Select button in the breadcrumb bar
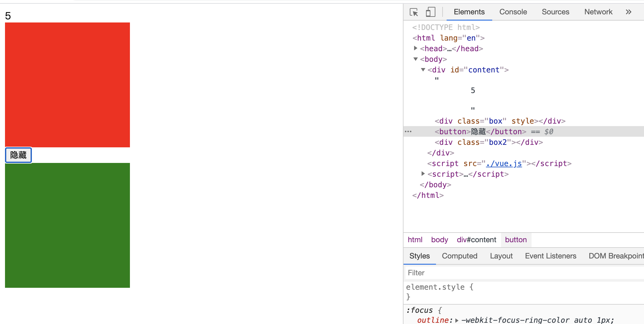644x324 pixels. (516, 240)
